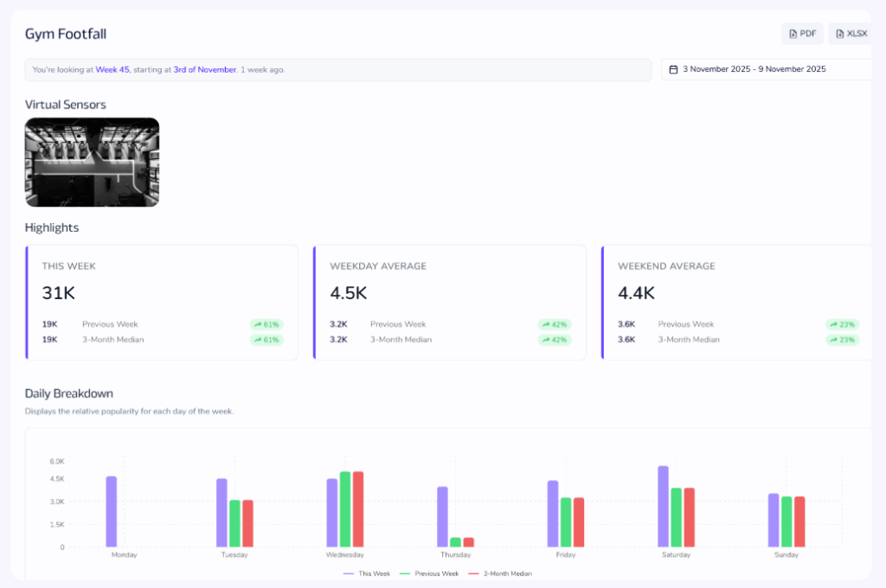The width and height of the screenshot is (886, 588).
Task: Select the This Week highlight card
Action: 163,302
